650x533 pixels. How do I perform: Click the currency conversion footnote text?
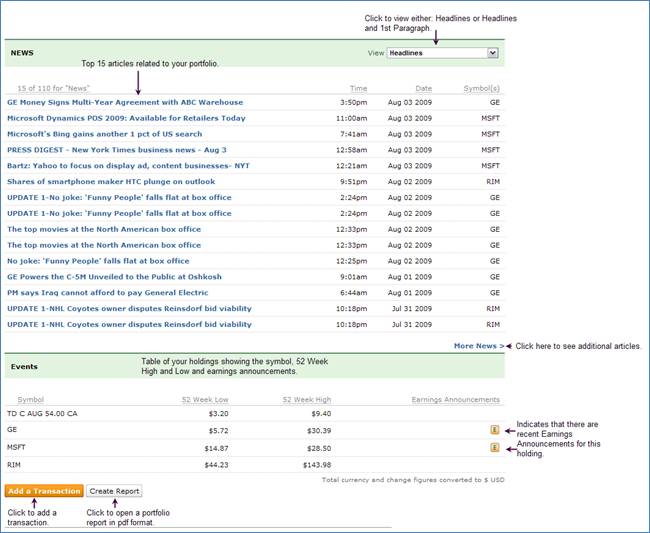point(413,480)
